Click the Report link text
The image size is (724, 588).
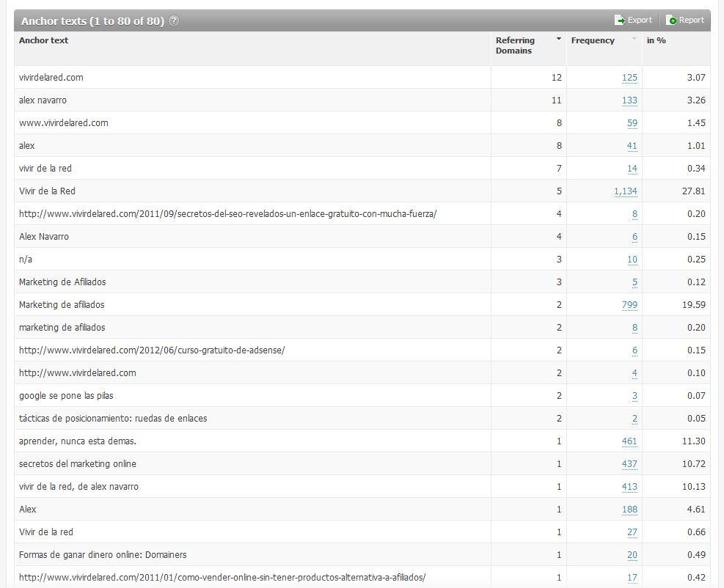point(691,21)
